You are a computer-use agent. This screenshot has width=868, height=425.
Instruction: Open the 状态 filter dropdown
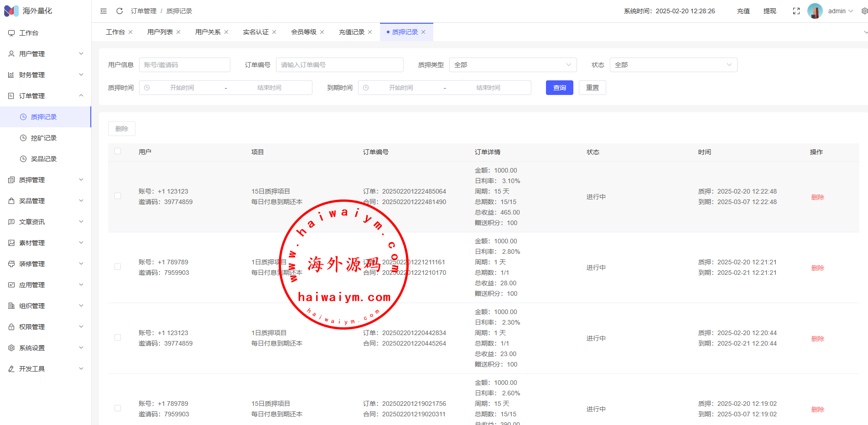point(673,65)
